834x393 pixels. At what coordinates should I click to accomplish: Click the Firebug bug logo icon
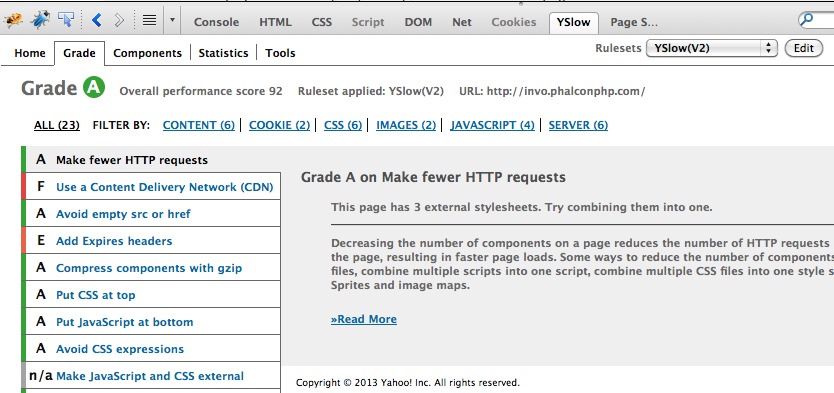coord(13,20)
